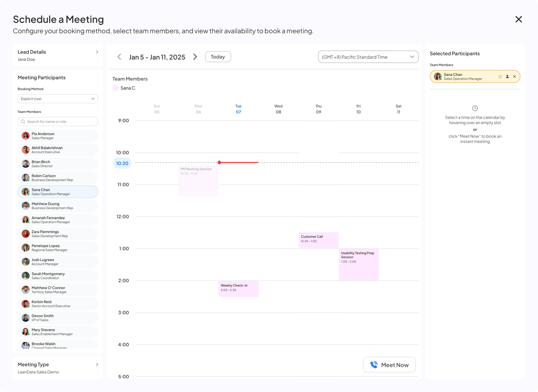Deselect Sana Chan in team members list

click(x=58, y=192)
